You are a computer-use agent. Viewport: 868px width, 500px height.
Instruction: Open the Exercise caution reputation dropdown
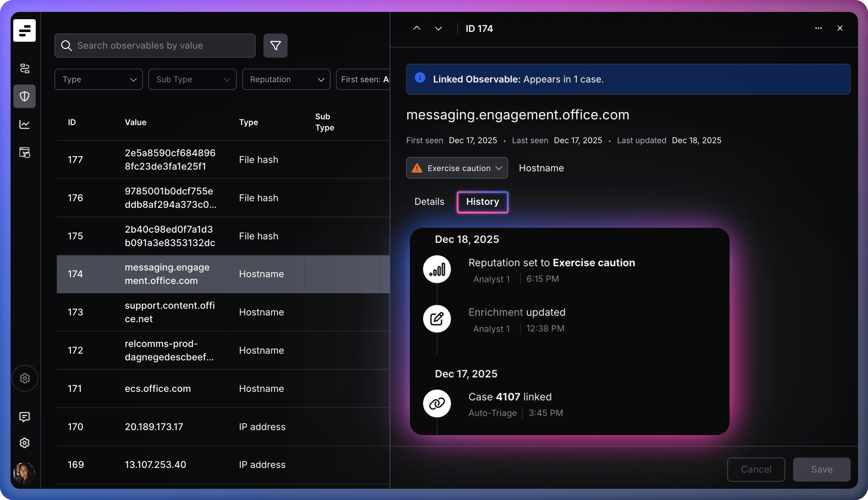tap(457, 168)
